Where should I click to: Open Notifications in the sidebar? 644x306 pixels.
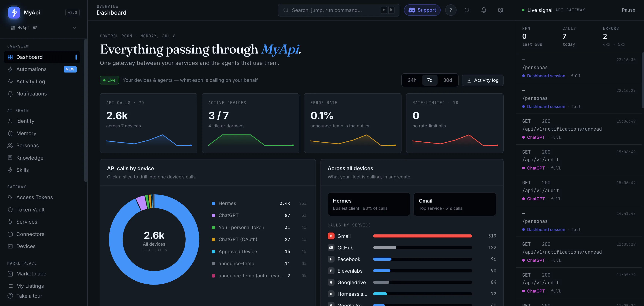click(x=42, y=94)
